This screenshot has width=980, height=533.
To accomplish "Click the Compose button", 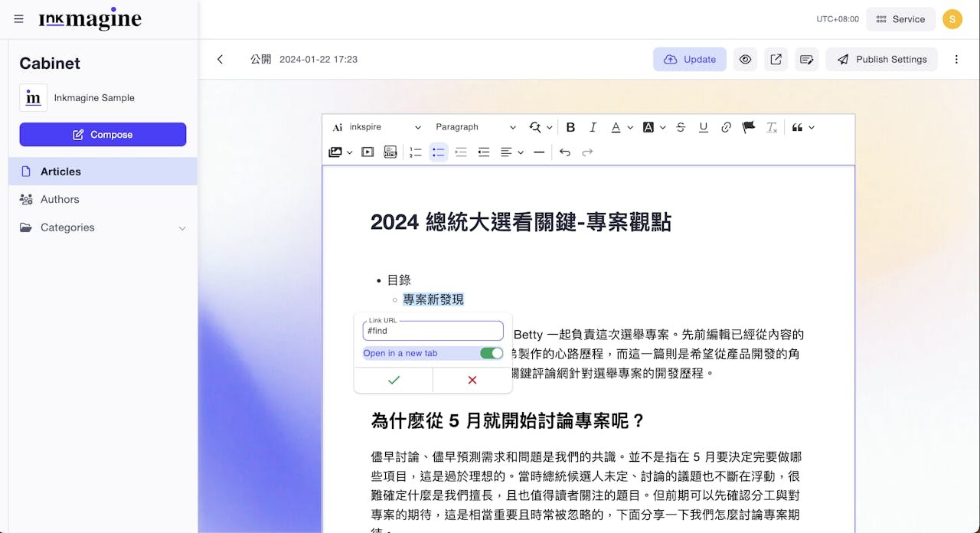I will (x=103, y=134).
